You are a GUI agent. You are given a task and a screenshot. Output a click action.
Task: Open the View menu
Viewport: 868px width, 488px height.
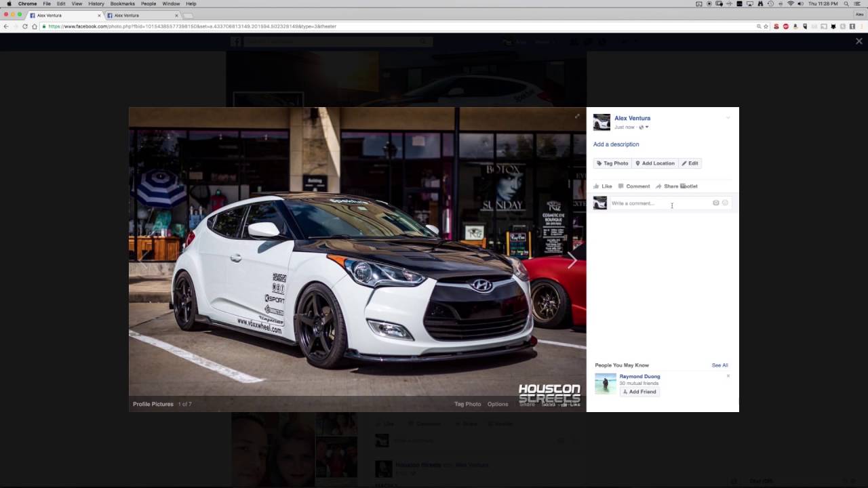pos(77,3)
